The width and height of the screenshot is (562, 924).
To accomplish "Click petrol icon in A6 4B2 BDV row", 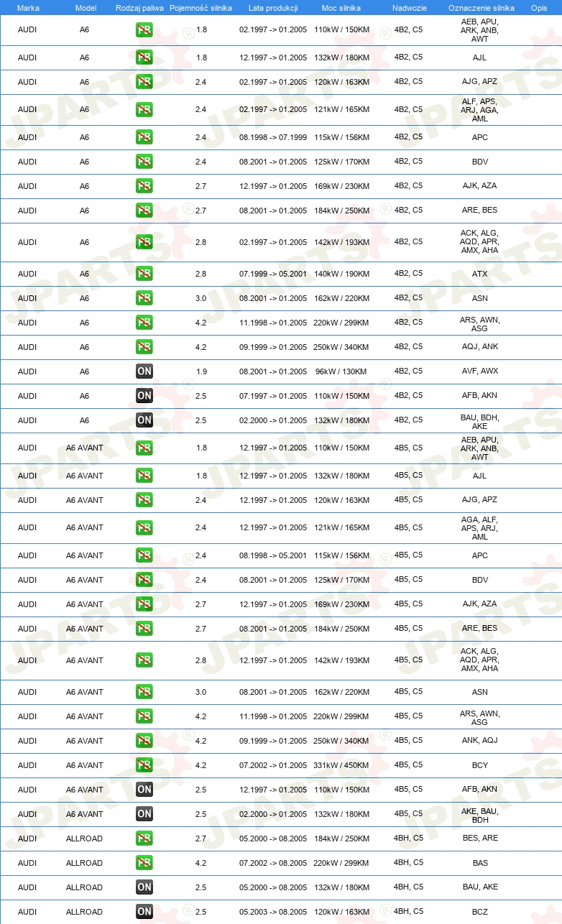I will (144, 162).
